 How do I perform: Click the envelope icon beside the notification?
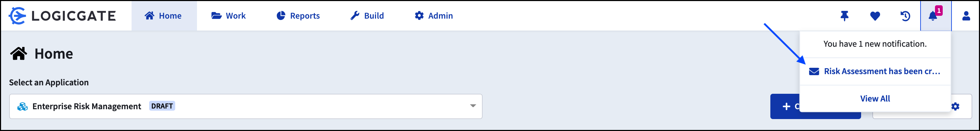814,71
